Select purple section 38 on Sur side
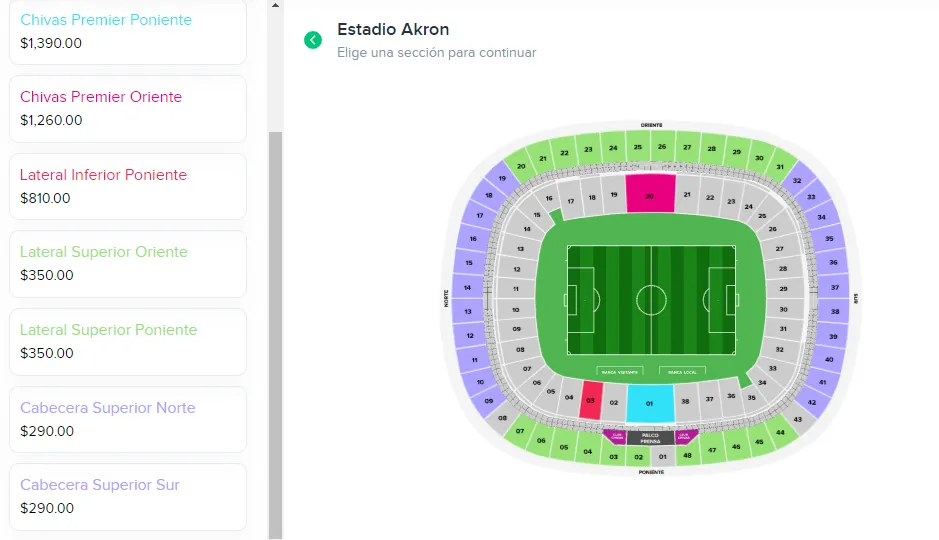This screenshot has height=540, width=939. pyautogui.click(x=834, y=311)
